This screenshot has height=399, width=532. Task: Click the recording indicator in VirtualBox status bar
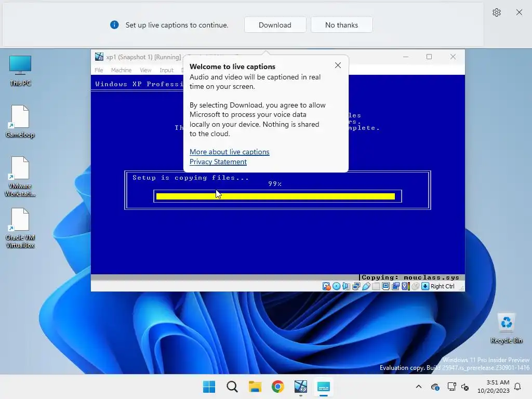click(x=395, y=286)
